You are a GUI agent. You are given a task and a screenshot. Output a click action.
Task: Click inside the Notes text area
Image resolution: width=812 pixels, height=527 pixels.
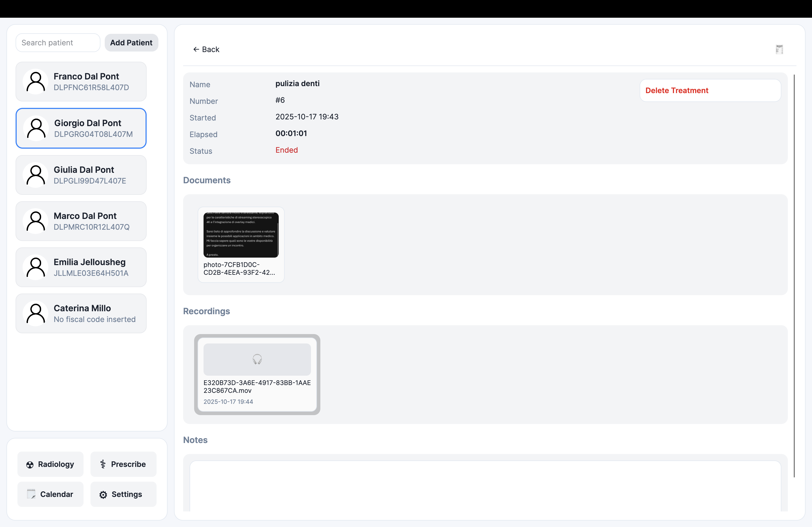[x=485, y=486]
